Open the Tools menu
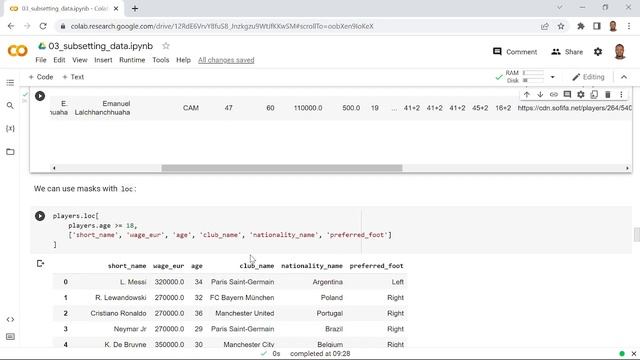This screenshot has height=360, width=640. point(160,60)
